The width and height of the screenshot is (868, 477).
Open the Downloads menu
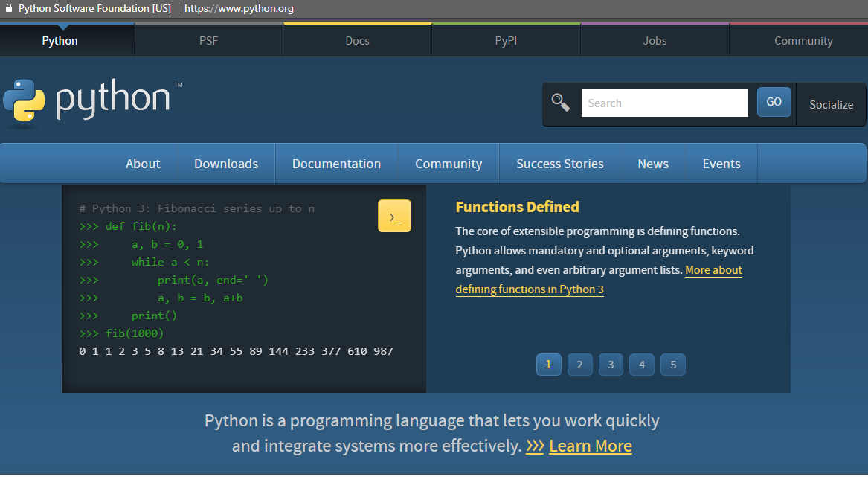tap(226, 164)
